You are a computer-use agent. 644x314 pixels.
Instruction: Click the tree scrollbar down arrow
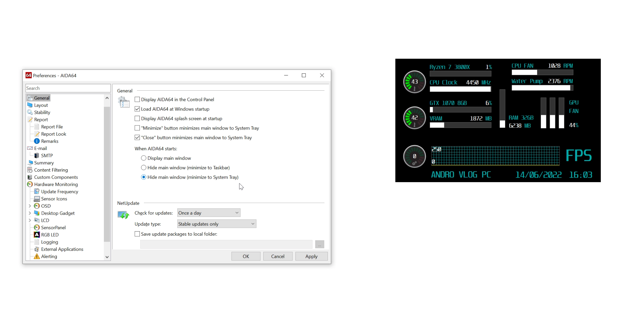[107, 257]
